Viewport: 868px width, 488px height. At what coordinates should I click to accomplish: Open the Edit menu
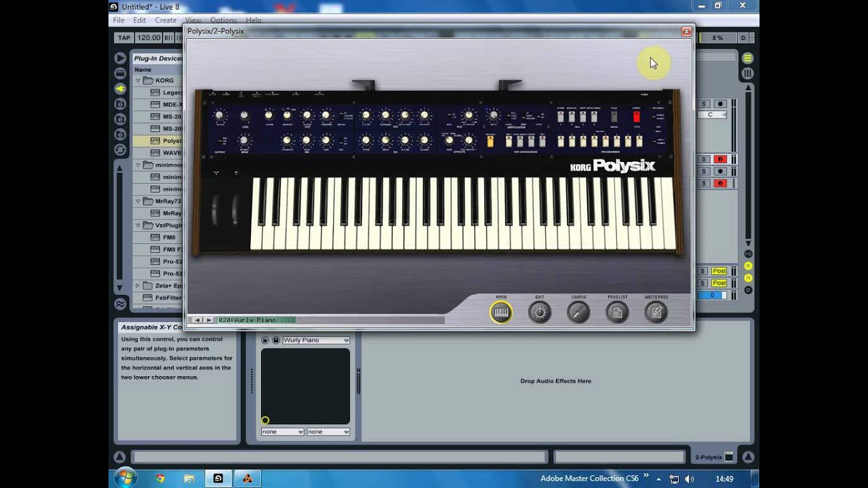pyautogui.click(x=140, y=20)
